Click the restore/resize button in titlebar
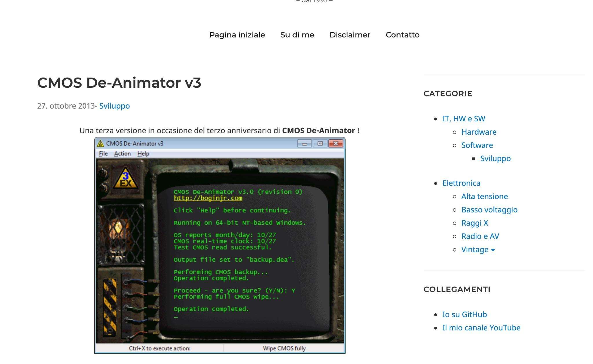Viewport: 593px width, 364px height. click(x=320, y=143)
